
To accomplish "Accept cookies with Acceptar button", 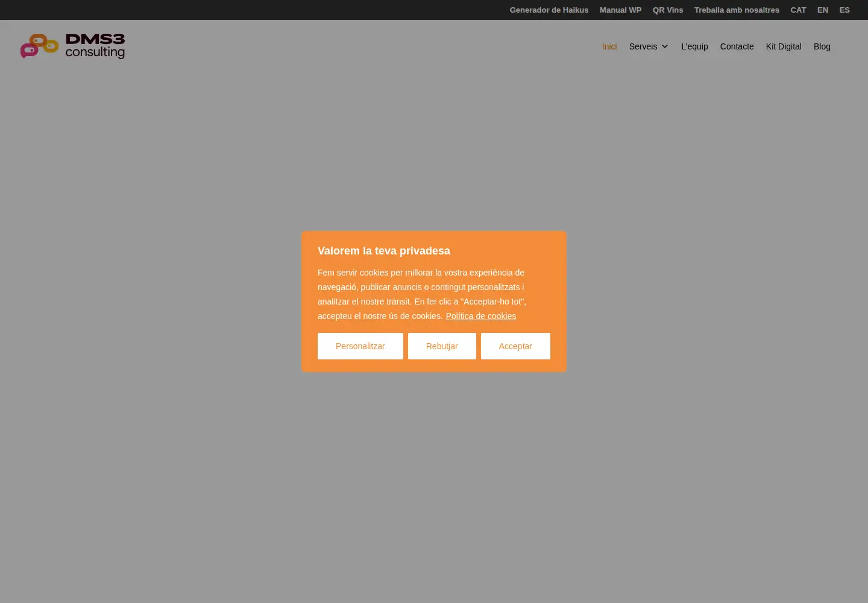I will 515,346.
